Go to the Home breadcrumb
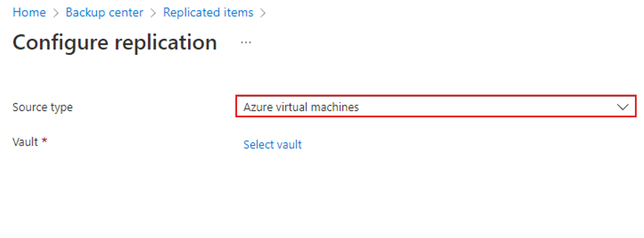The height and width of the screenshot is (238, 644). coord(29,12)
